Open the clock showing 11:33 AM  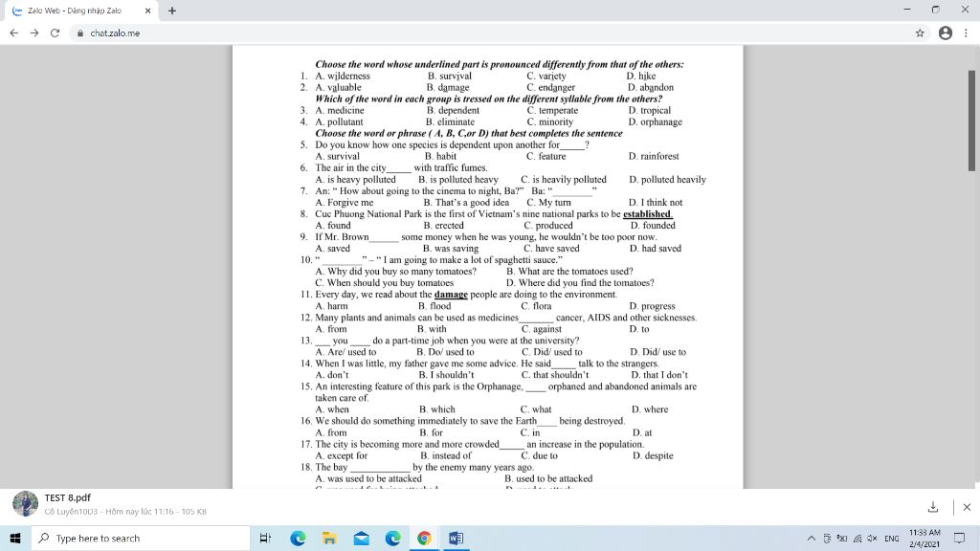(x=924, y=538)
